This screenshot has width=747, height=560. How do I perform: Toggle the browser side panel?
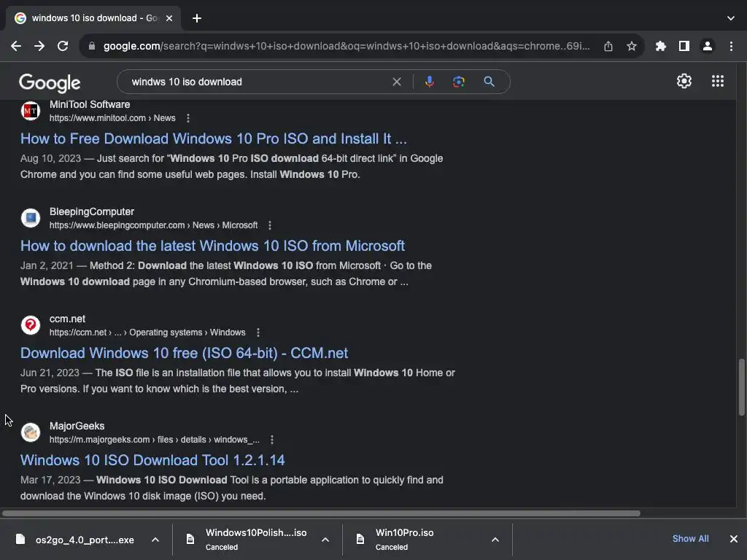coord(684,46)
